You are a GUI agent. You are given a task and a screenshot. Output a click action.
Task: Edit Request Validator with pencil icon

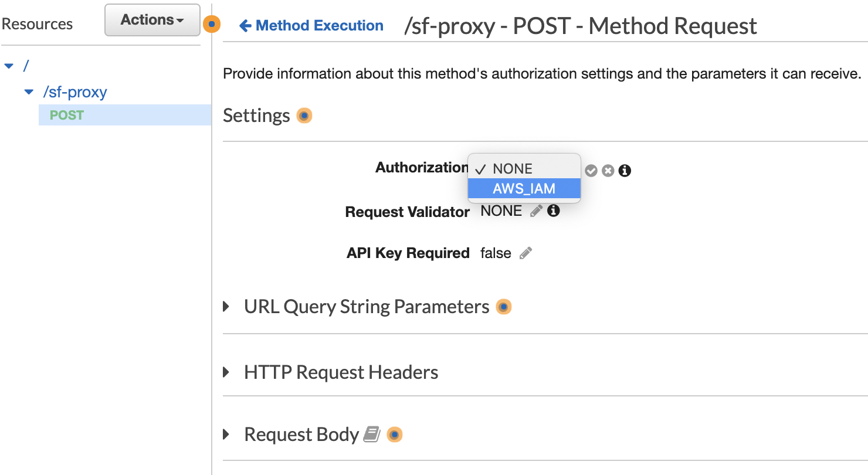536,211
